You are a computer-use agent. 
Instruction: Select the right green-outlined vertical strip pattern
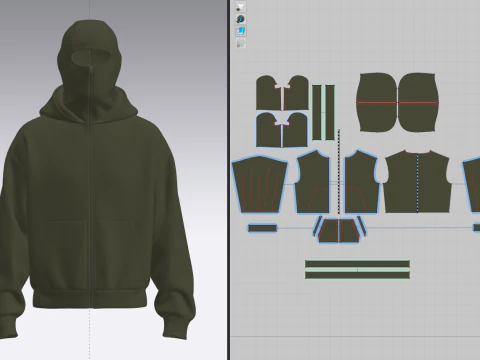point(330,112)
